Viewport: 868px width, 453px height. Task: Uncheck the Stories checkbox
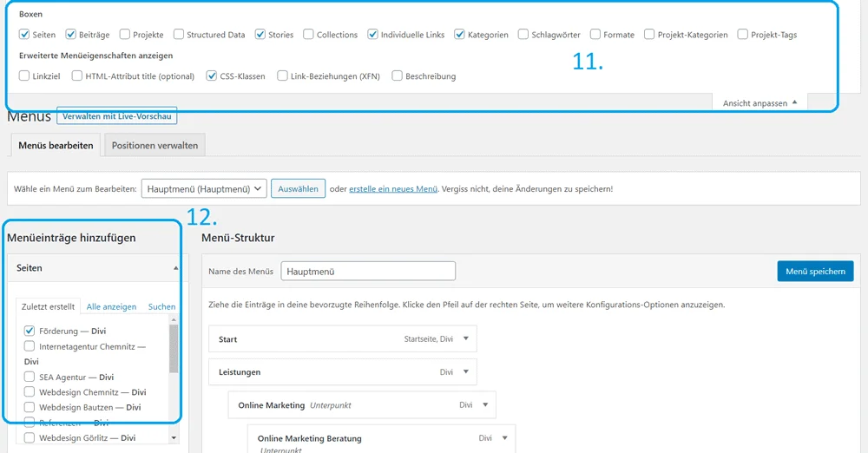pos(260,35)
